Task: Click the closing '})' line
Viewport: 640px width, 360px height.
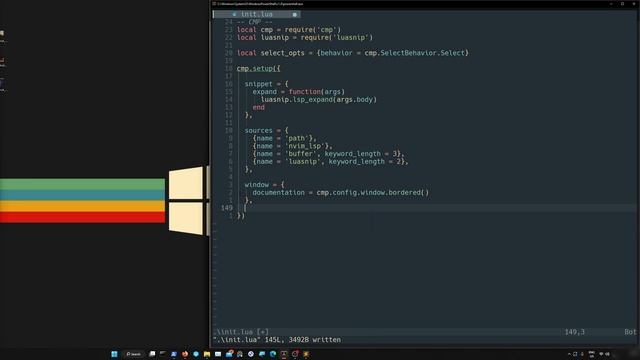Action: [241, 216]
